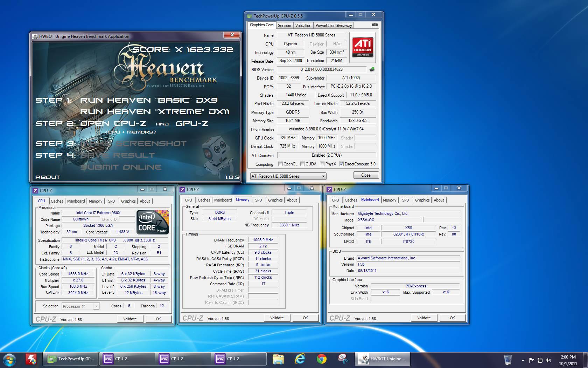The width and height of the screenshot is (588, 368).
Task: Open the Sensors tab in GPU-Z
Action: (284, 25)
